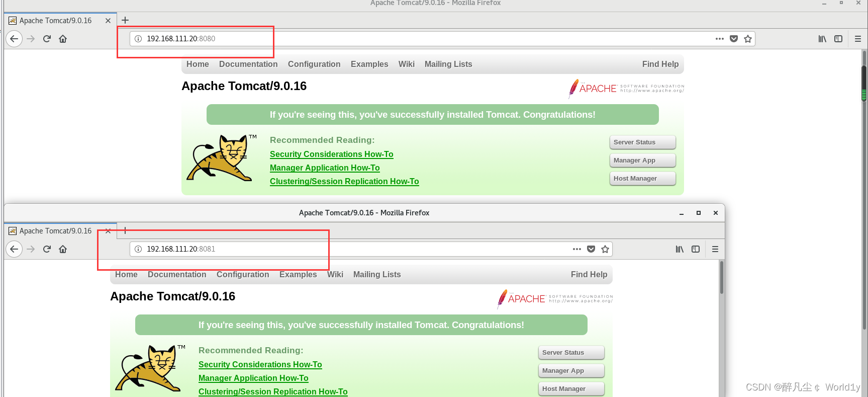Screen dimensions: 868x397
Task: Click Server Status button in back window
Action: pos(643,142)
